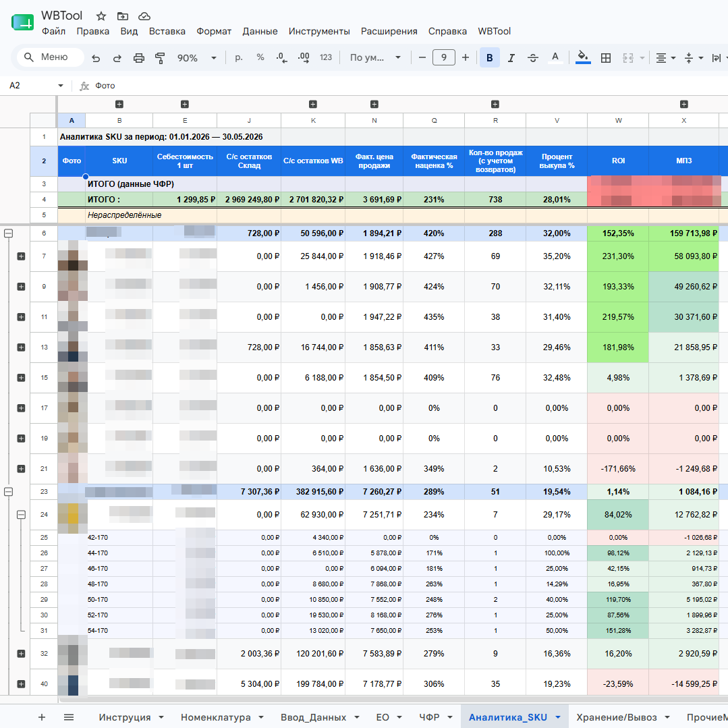728x728 pixels.
Task: Switch to the Хранение/Вывоз sheet tab
Action: point(616,717)
